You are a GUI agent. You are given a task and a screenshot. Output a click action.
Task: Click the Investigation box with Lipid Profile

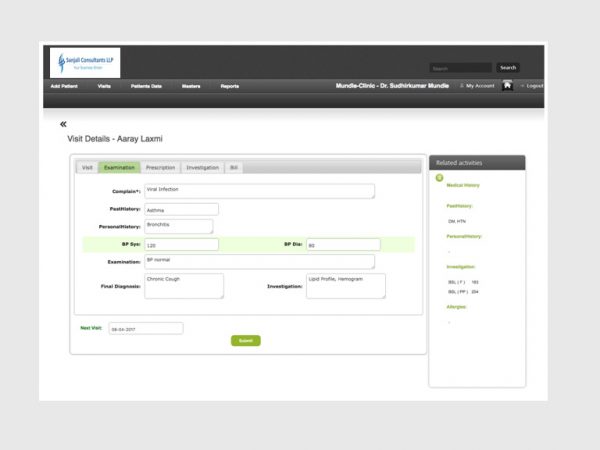pyautogui.click(x=346, y=286)
